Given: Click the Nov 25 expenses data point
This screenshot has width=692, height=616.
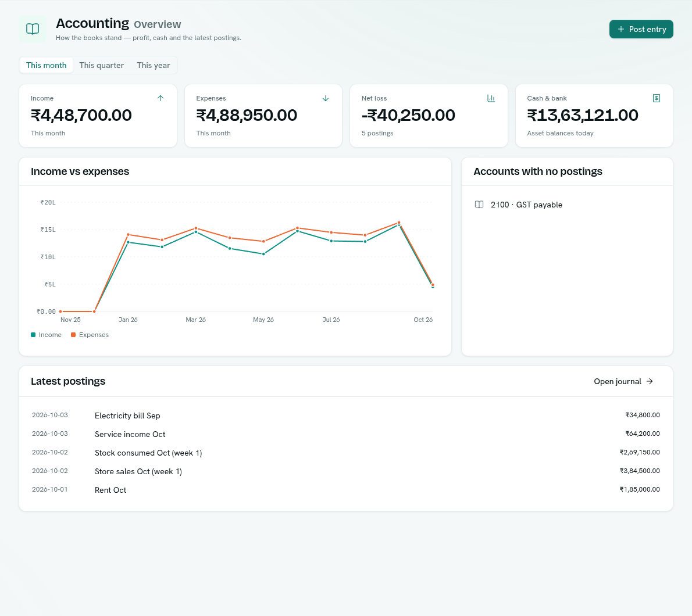Looking at the screenshot, I should click(60, 311).
